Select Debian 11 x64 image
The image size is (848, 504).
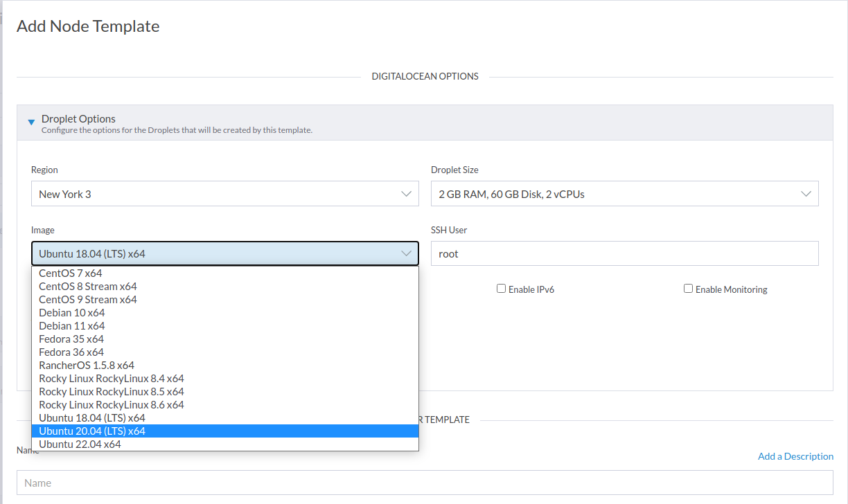[71, 325]
